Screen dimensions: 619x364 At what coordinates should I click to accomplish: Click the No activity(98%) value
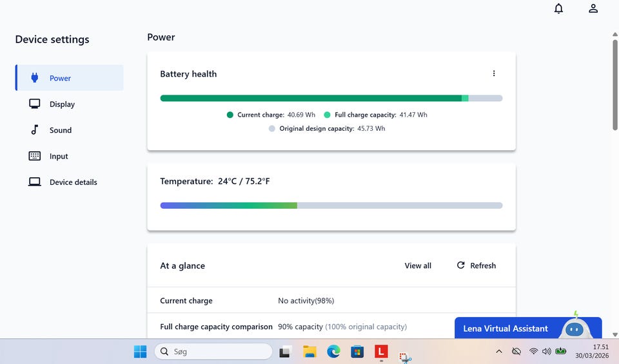pyautogui.click(x=306, y=300)
